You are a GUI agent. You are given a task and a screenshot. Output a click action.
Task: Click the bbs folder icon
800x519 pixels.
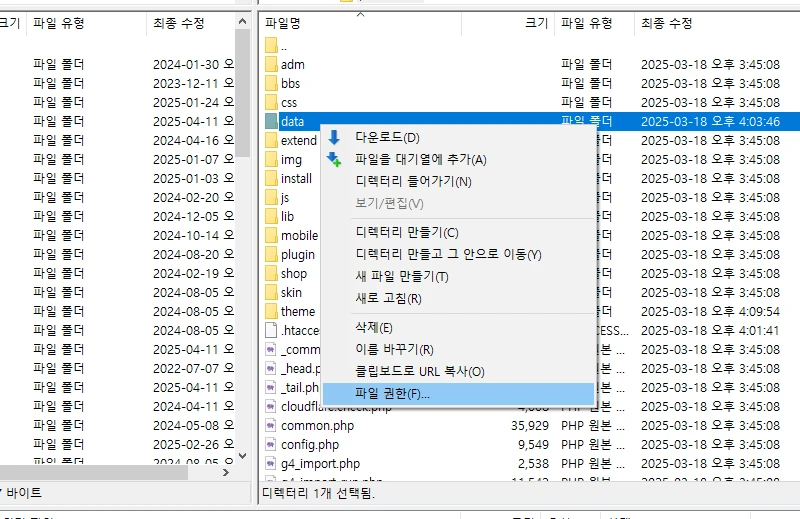pos(271,83)
